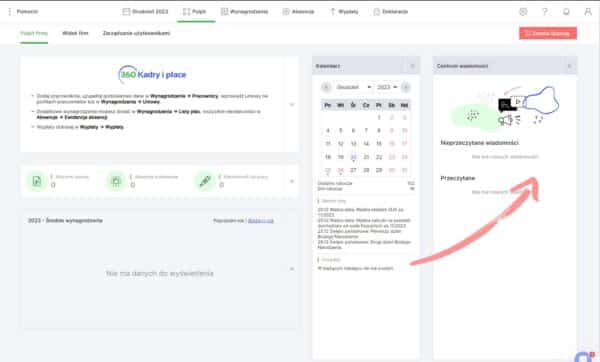This screenshot has width=600, height=362.
Task: Collapse the statistics summary card
Action: [292, 181]
